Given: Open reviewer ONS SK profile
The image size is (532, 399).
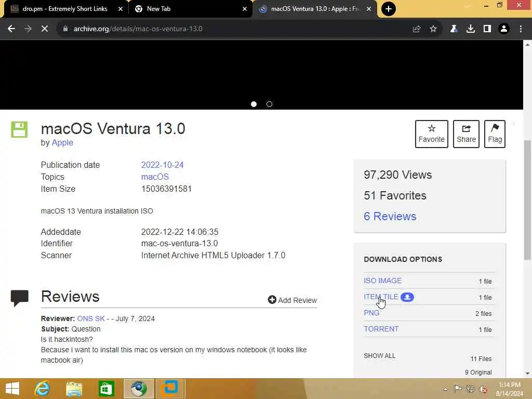Looking at the screenshot, I should pos(91,318).
